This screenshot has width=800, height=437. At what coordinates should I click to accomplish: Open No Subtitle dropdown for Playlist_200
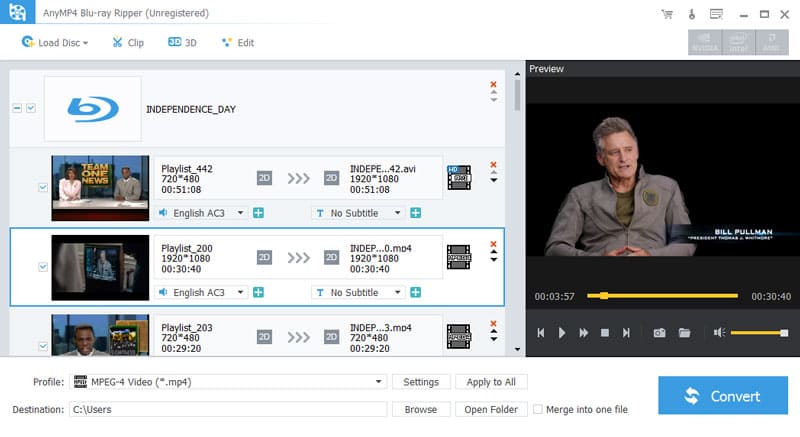(x=358, y=292)
